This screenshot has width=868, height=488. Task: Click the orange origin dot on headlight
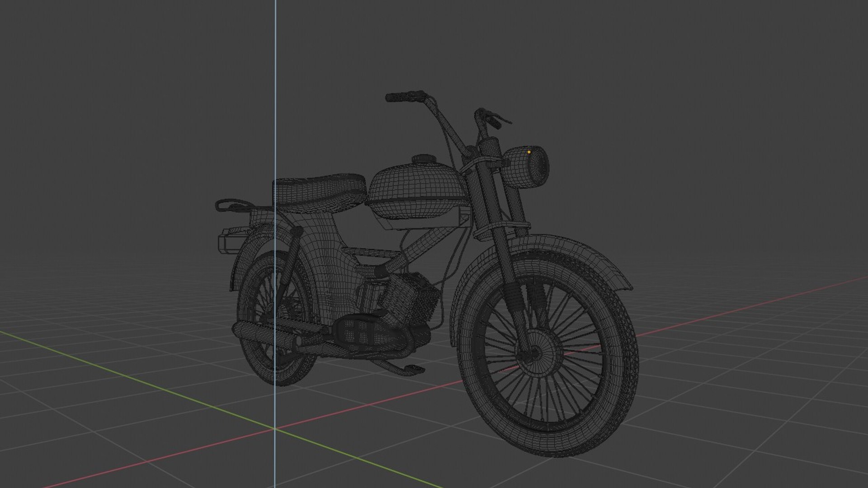[529, 152]
